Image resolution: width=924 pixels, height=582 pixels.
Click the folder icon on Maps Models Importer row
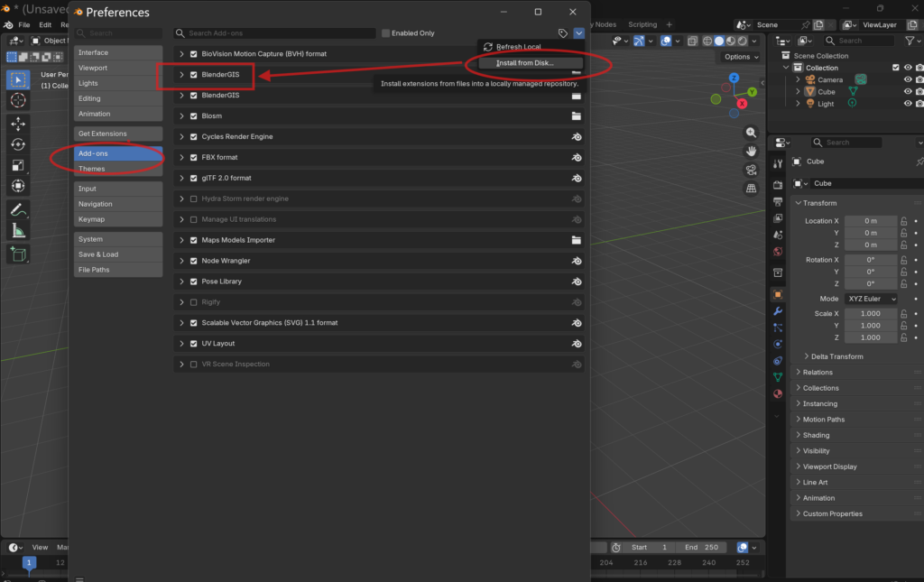point(577,240)
